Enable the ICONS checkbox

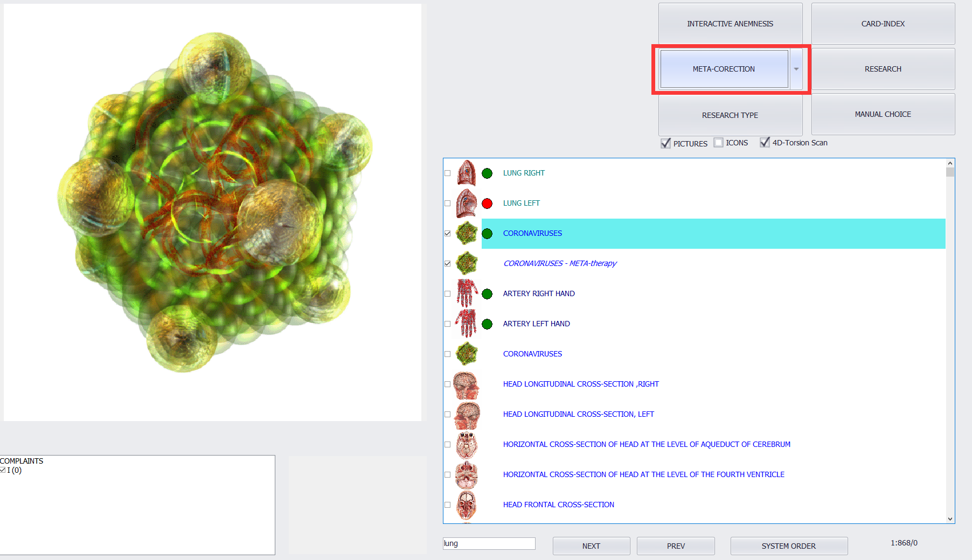click(718, 143)
